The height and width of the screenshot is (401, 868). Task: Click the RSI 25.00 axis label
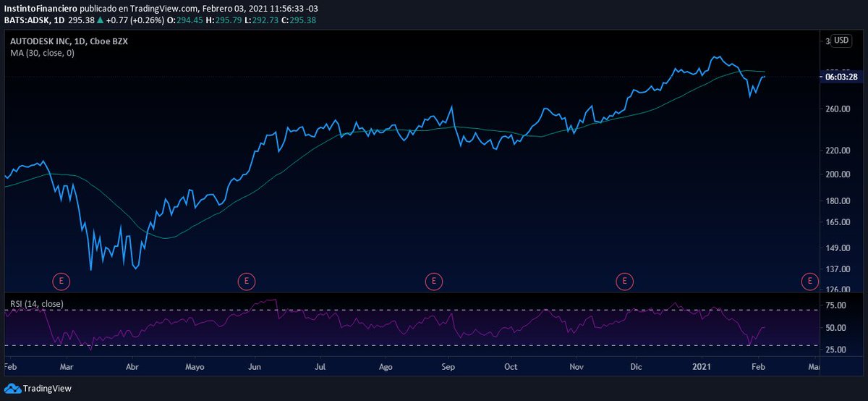[x=835, y=350]
